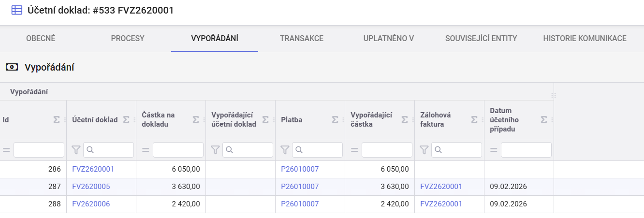Image resolution: width=644 pixels, height=218 pixels.
Task: Click the Částka na dokladu filter input
Action: point(178,150)
